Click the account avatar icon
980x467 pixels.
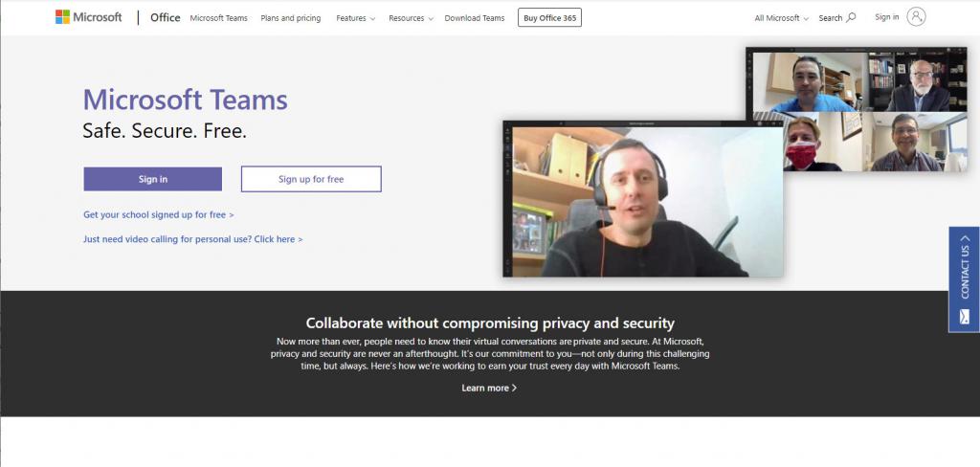[x=916, y=17]
